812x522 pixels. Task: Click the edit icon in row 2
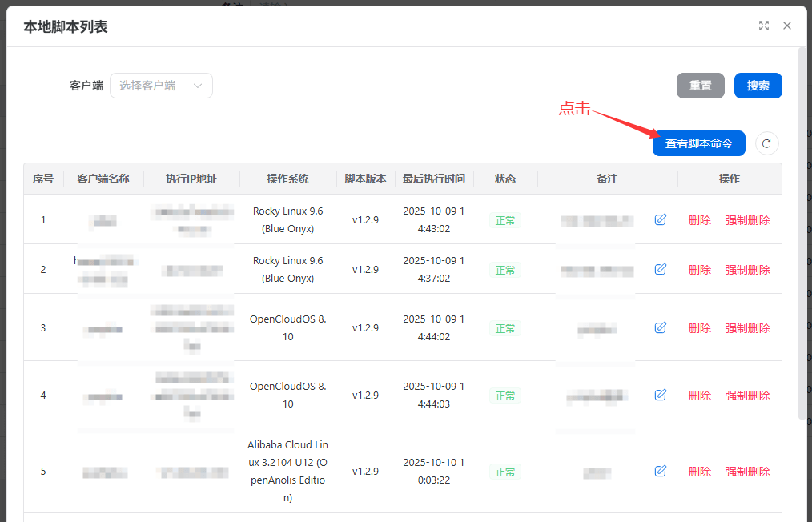pos(661,269)
